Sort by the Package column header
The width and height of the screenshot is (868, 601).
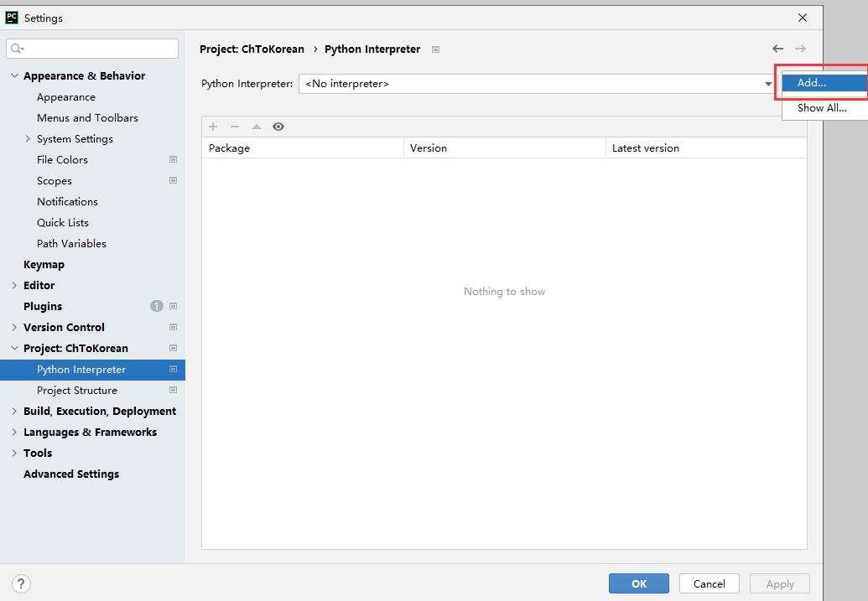(303, 148)
